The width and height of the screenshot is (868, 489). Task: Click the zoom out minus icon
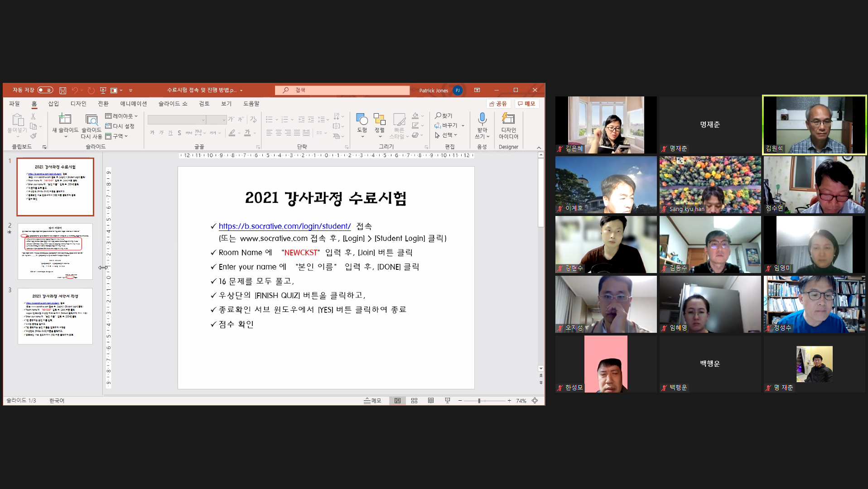point(460,401)
